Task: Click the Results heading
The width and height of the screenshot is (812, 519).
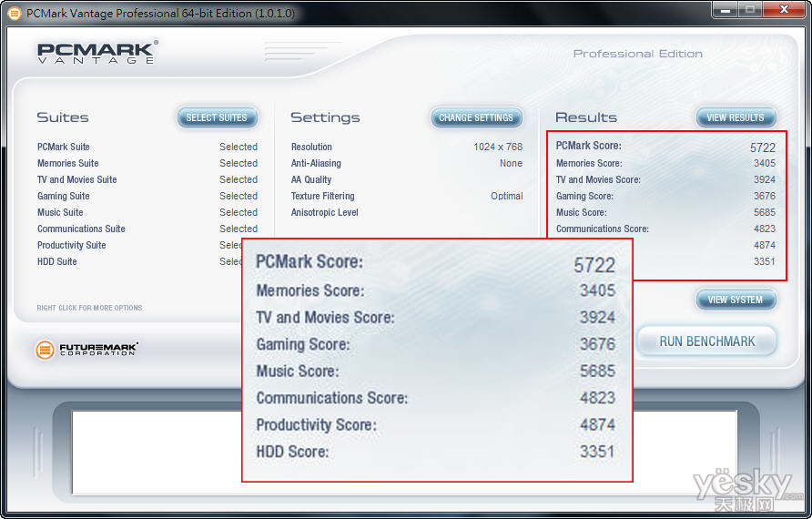Action: (586, 117)
